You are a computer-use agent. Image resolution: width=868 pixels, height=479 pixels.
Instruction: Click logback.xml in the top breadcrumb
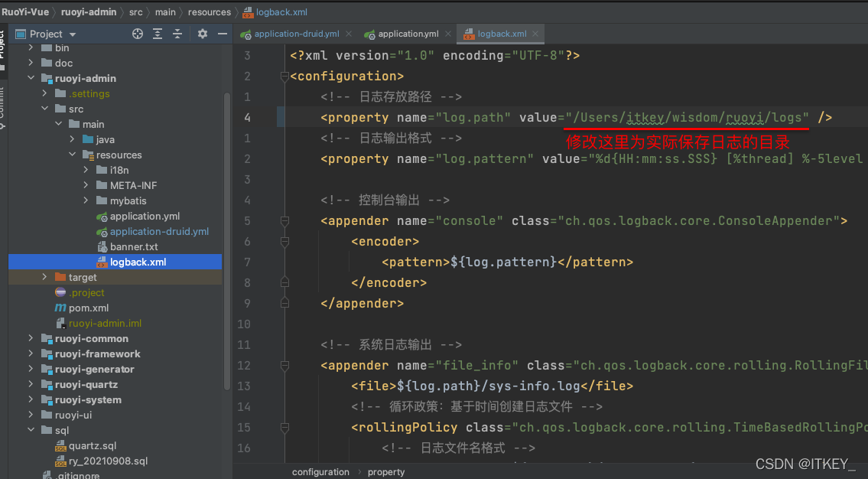[281, 11]
